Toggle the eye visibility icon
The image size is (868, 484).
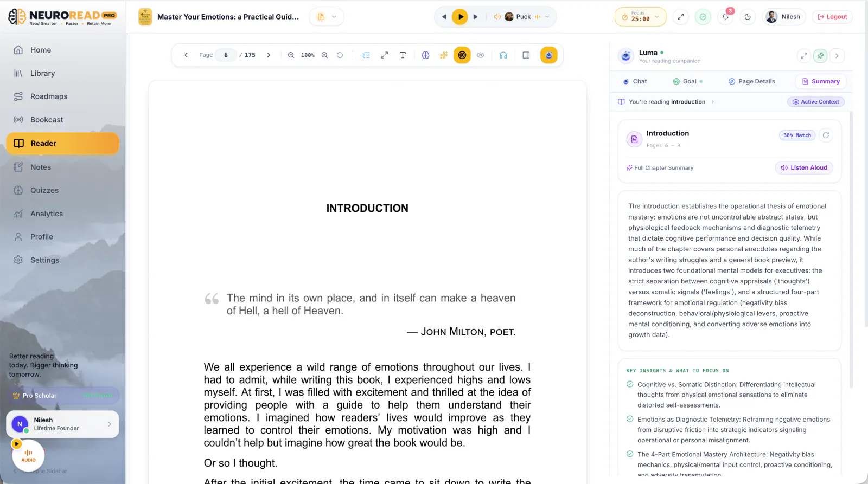click(481, 55)
